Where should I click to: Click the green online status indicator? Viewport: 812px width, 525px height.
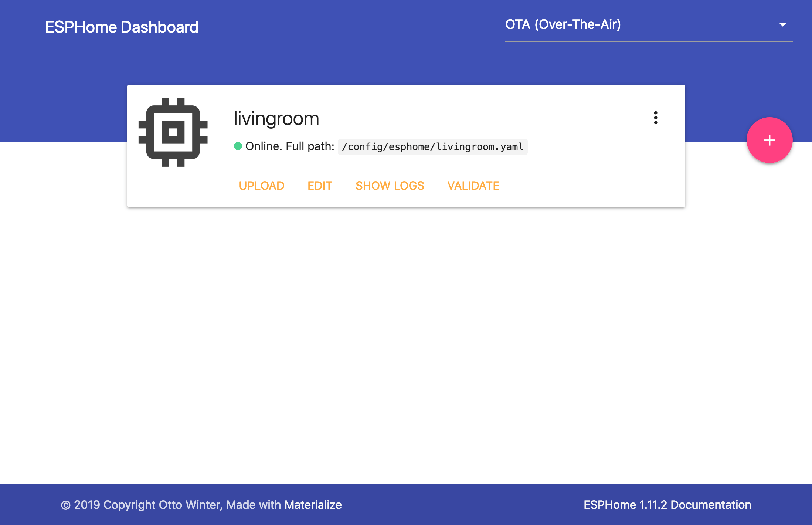click(238, 146)
